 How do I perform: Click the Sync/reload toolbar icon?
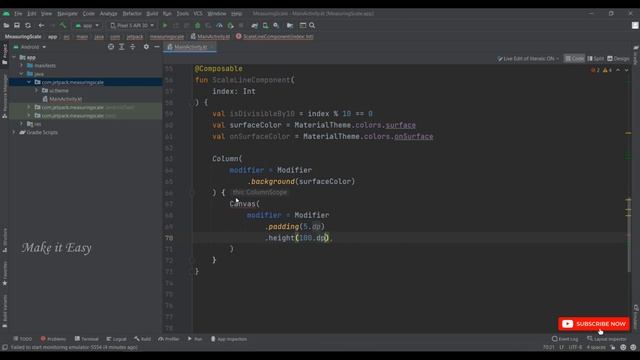(x=28, y=25)
